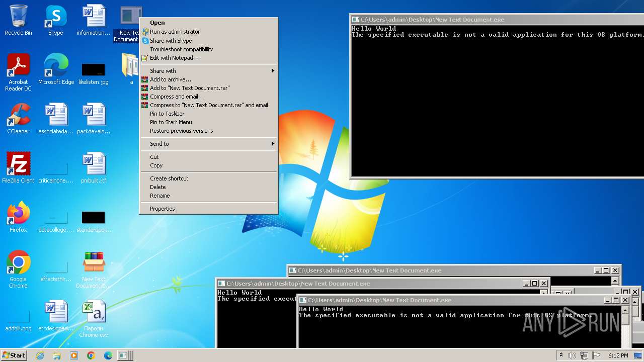Choose Compress and email...
The image size is (644, 362).
[x=208, y=97]
